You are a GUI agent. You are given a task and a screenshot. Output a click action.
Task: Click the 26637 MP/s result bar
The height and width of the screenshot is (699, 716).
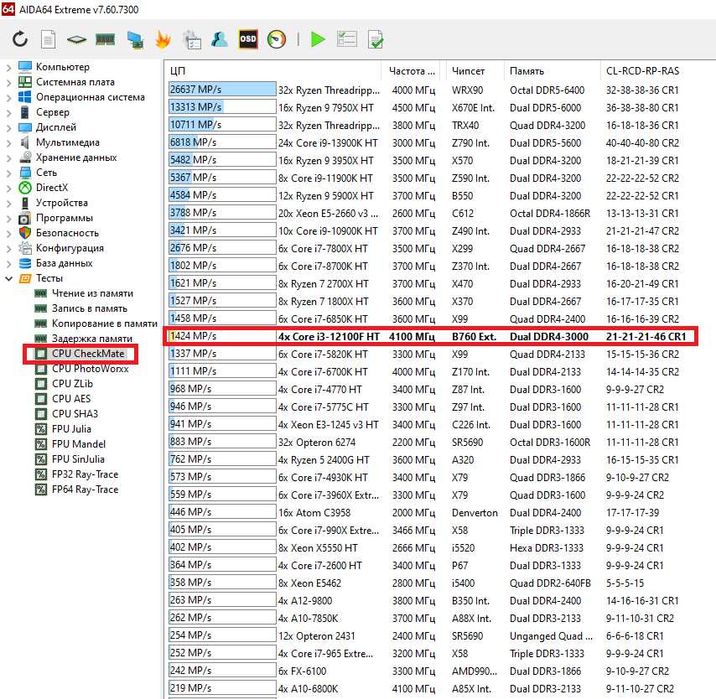(x=222, y=89)
